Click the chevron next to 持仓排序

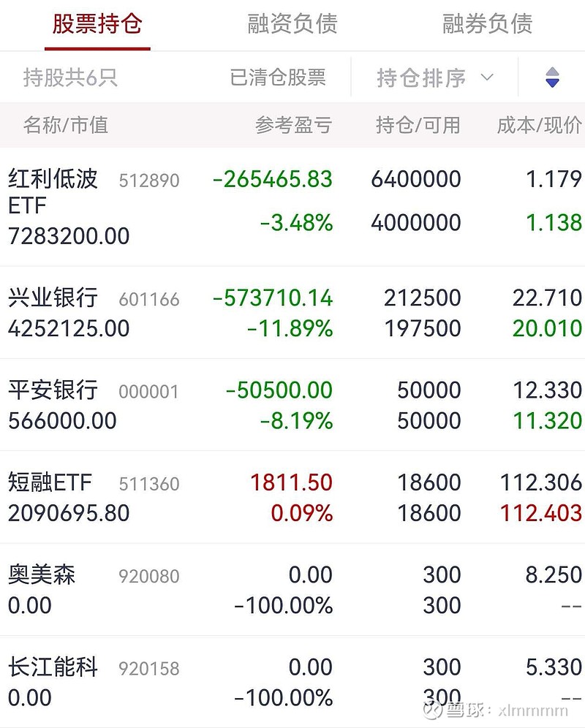[x=487, y=77]
